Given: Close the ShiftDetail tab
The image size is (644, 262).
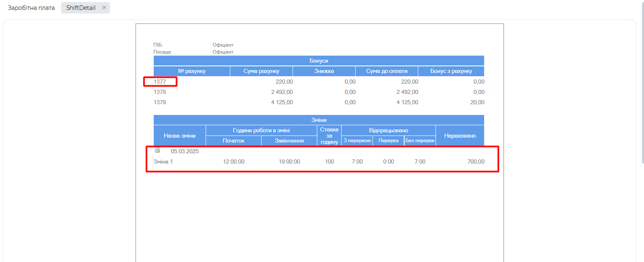Looking at the screenshot, I should (x=104, y=8).
